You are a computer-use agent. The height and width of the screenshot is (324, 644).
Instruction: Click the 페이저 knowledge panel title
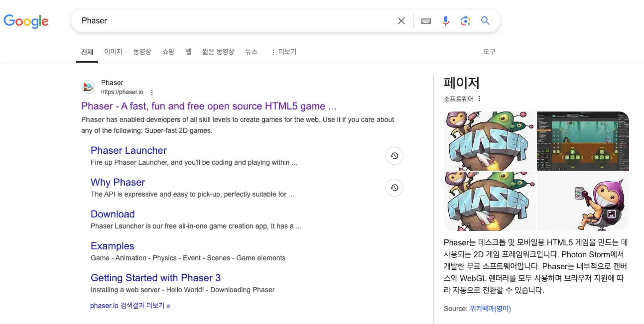click(462, 83)
